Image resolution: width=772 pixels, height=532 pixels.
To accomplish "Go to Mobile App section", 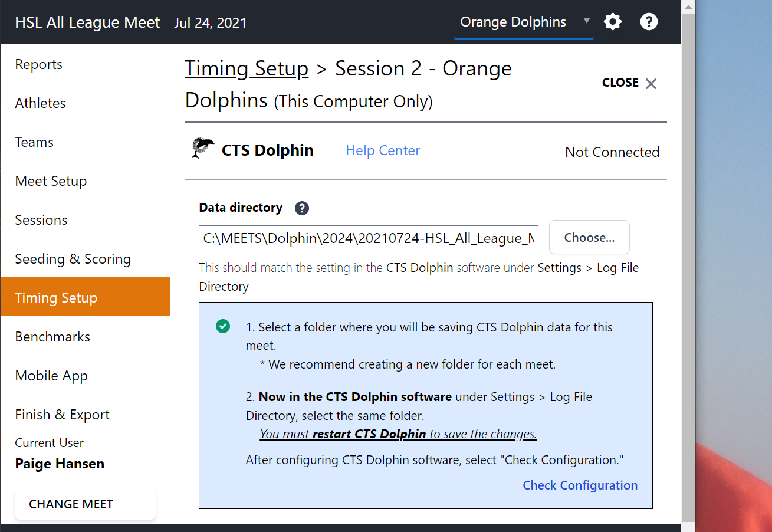I will (86, 376).
